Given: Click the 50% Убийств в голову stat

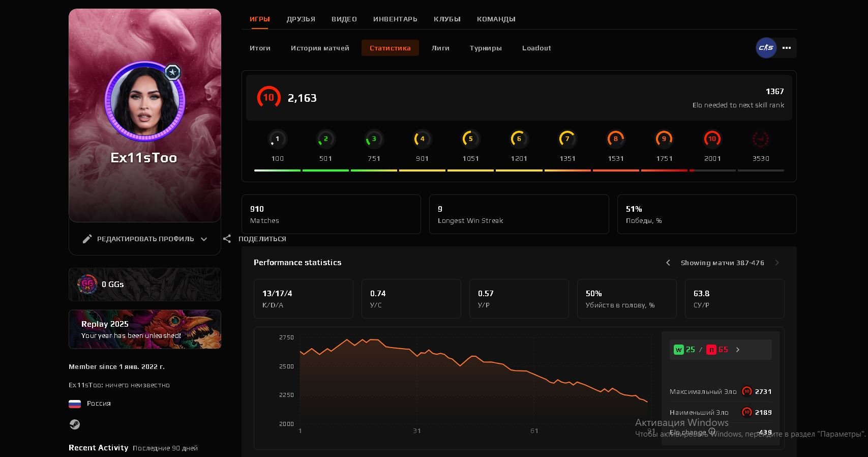Looking at the screenshot, I should pyautogui.click(x=627, y=299).
